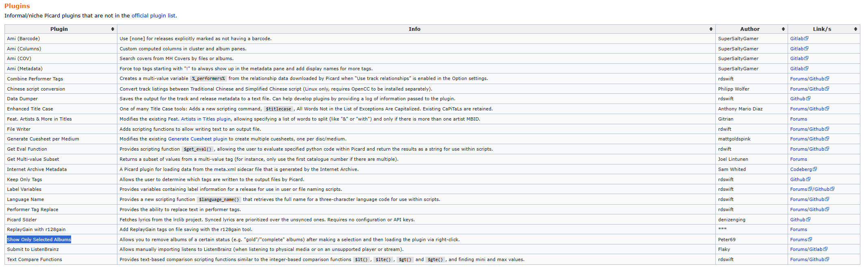Viewport: 868px width, 270px height.
Task: Click the orange 'Plugins' section heading
Action: click(17, 6)
